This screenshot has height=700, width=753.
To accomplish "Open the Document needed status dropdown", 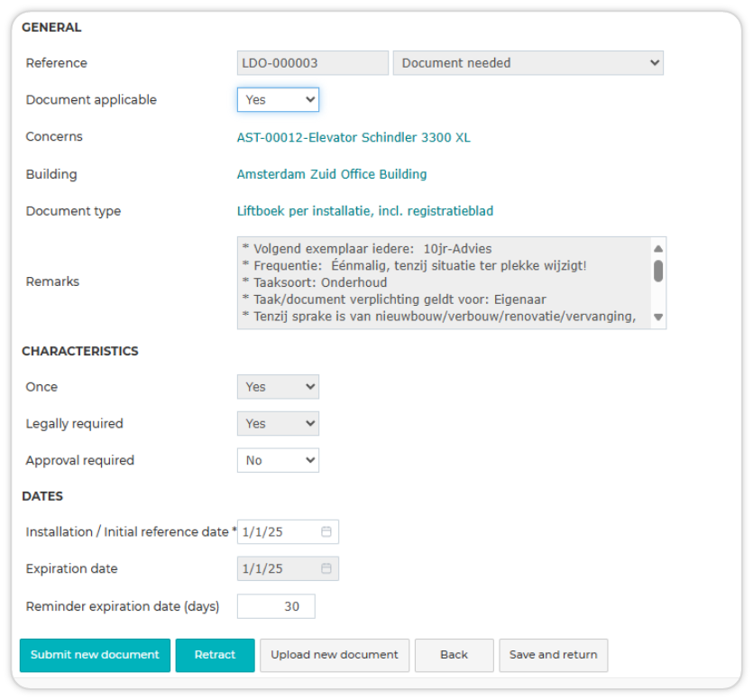I will (x=528, y=63).
